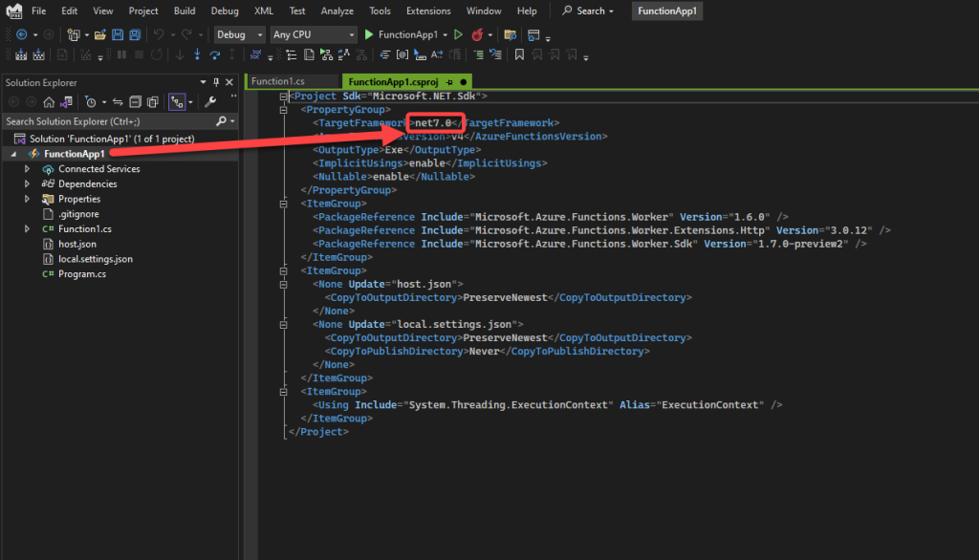Click the Step Into blue down-arrow icon
The height and width of the screenshot is (560, 979).
click(x=197, y=54)
